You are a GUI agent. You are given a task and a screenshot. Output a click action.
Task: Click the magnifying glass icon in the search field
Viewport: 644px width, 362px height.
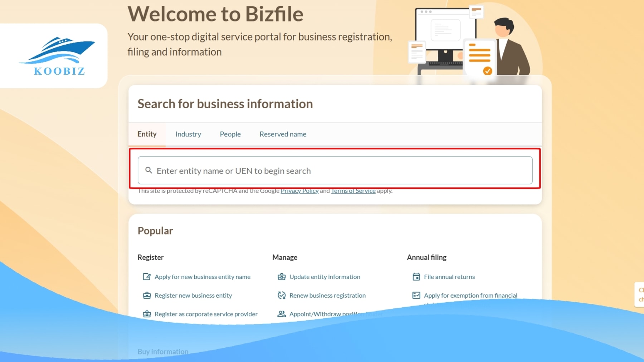(148, 170)
